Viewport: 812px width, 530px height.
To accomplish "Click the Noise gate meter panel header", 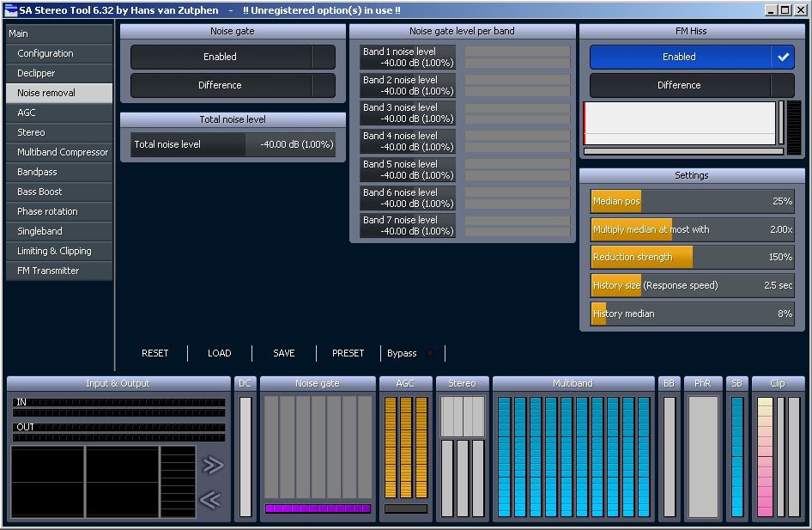I will coord(318,383).
